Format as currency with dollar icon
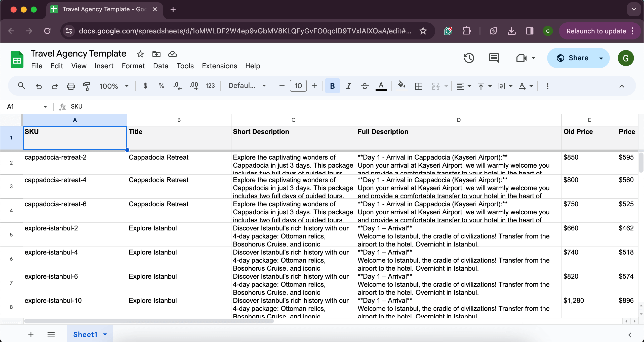644x342 pixels. pyautogui.click(x=145, y=86)
